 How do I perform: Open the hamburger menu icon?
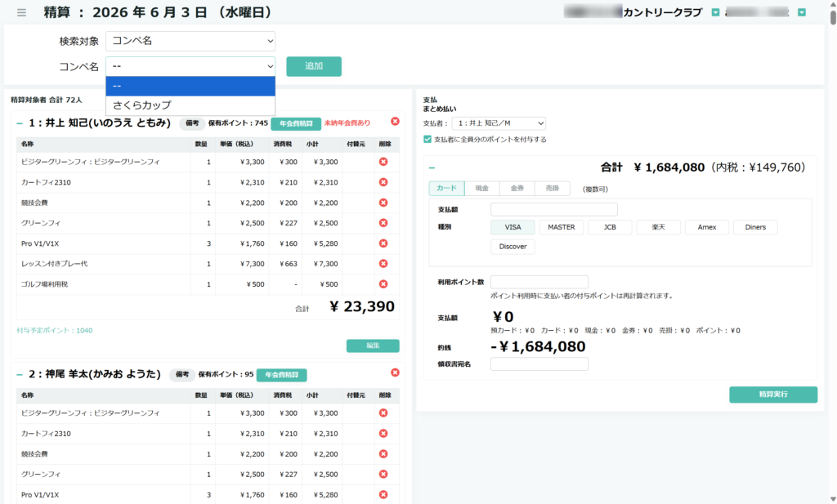click(21, 12)
